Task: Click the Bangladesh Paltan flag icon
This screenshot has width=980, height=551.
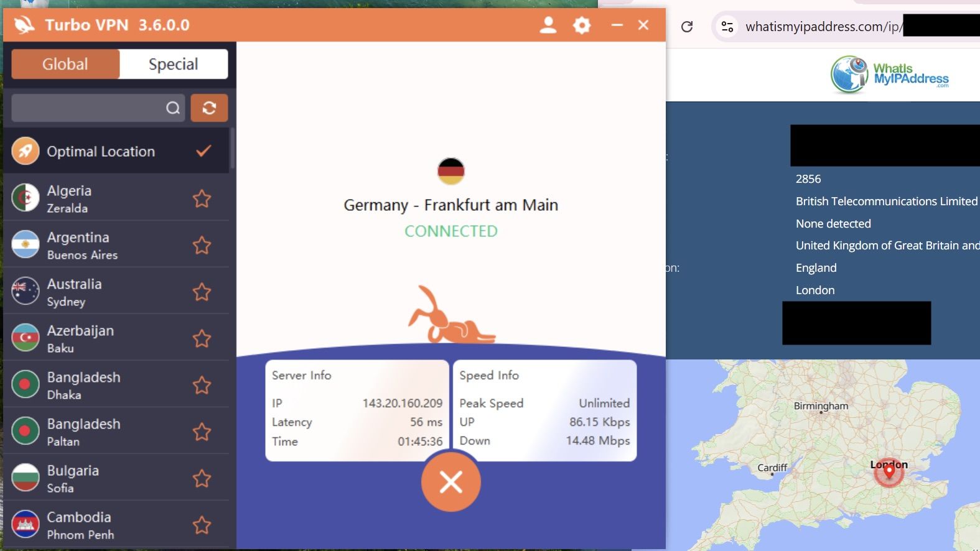Action: coord(26,432)
